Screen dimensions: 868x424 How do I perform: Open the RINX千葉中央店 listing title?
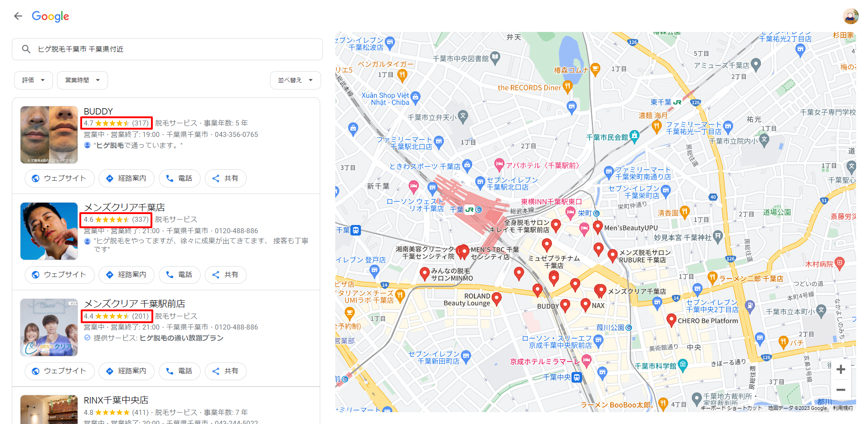point(116,400)
